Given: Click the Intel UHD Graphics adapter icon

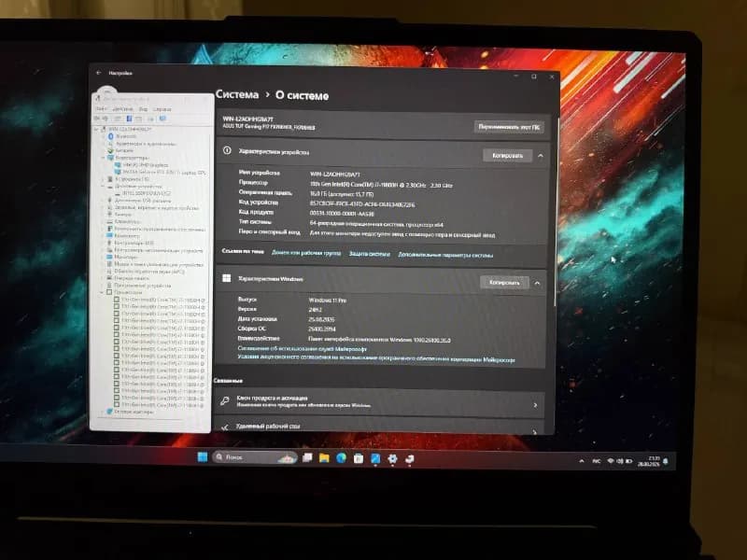Looking at the screenshot, I should (x=118, y=165).
